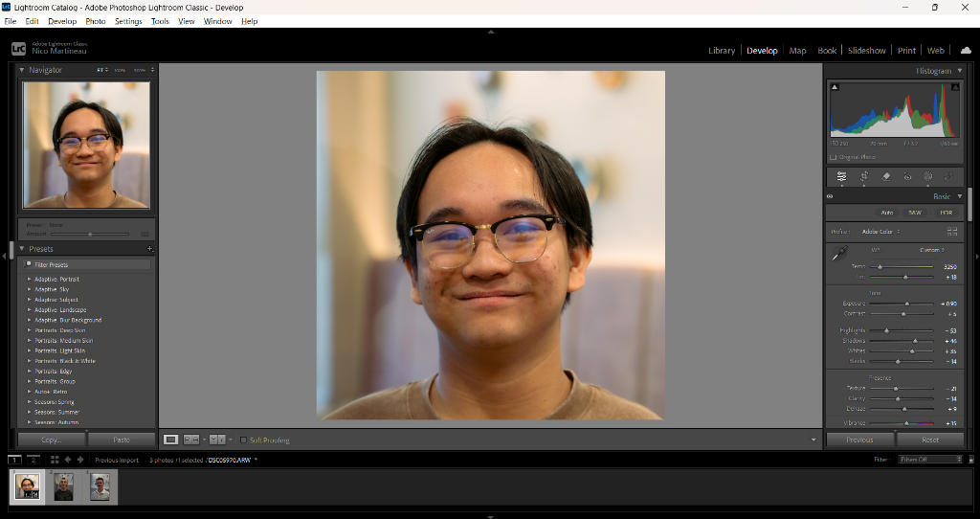Click the Copy... button
This screenshot has width=980, height=519.
pos(52,440)
